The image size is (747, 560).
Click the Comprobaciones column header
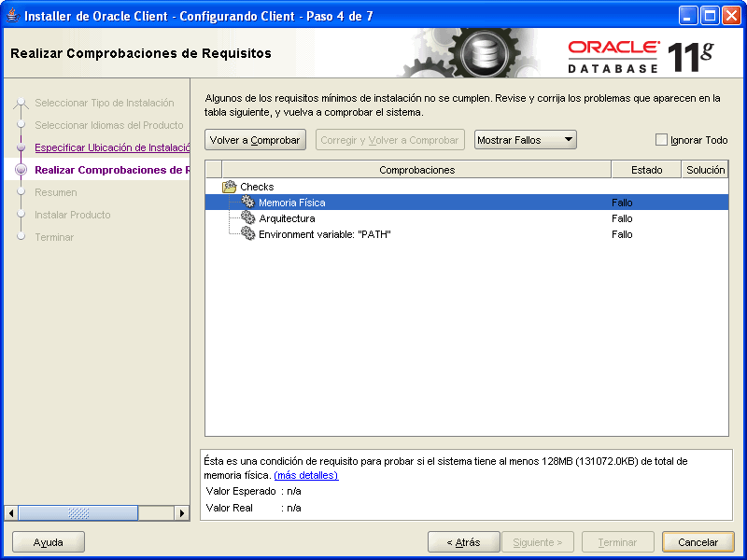pos(416,170)
